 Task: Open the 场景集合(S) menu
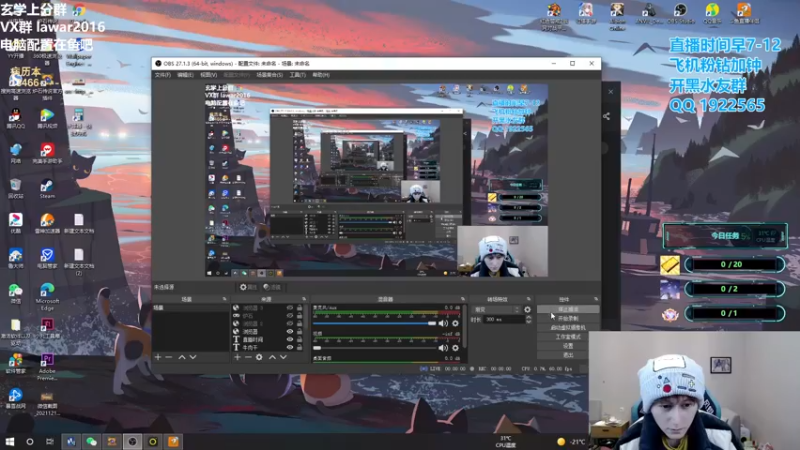point(269,75)
